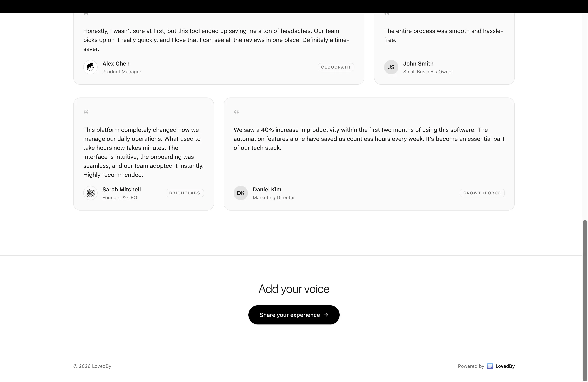The image size is (588, 382).
Task: Click the Sarah Mitchell name
Action: click(122, 190)
